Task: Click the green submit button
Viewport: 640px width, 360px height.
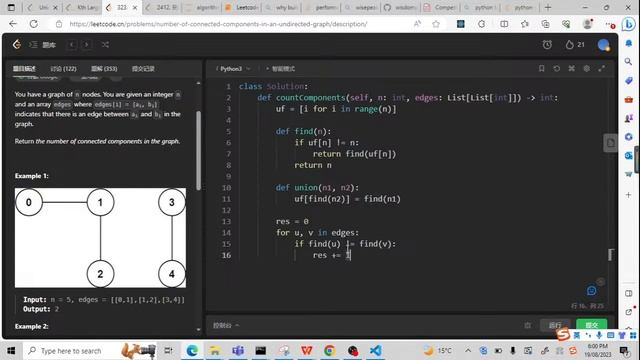Action: pos(591,325)
